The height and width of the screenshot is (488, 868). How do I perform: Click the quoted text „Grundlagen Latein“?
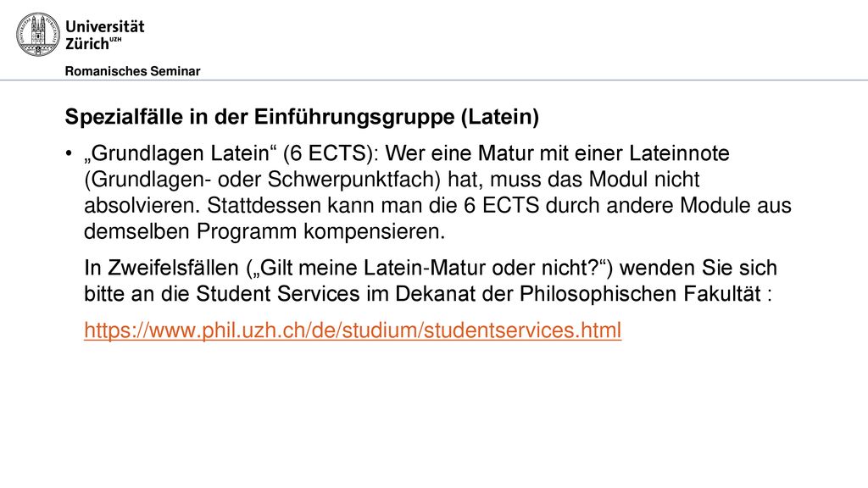click(181, 153)
